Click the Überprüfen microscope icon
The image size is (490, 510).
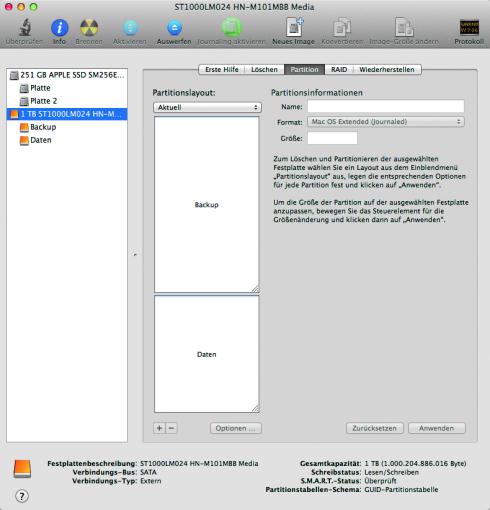click(x=25, y=27)
